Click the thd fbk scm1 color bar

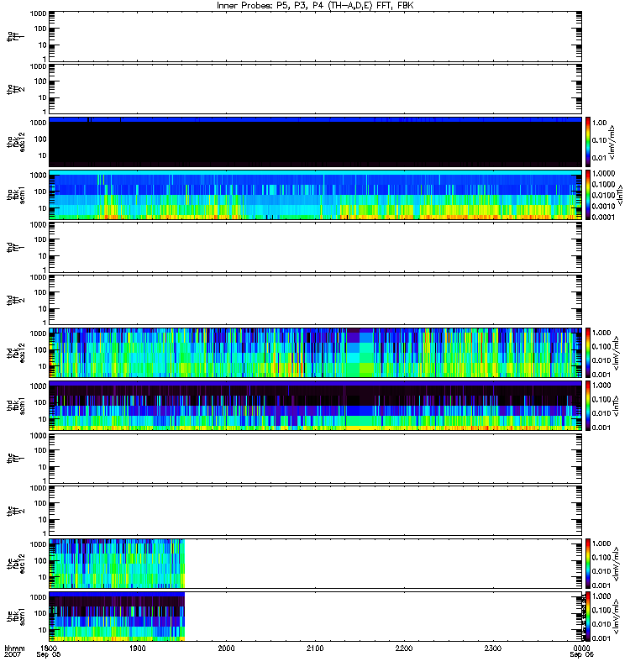point(588,406)
